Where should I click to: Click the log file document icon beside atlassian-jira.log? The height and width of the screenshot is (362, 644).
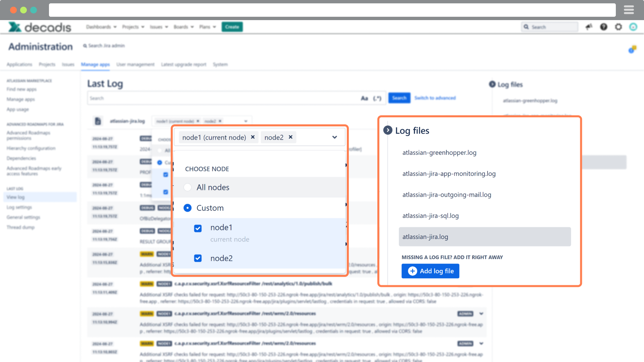pos(98,121)
